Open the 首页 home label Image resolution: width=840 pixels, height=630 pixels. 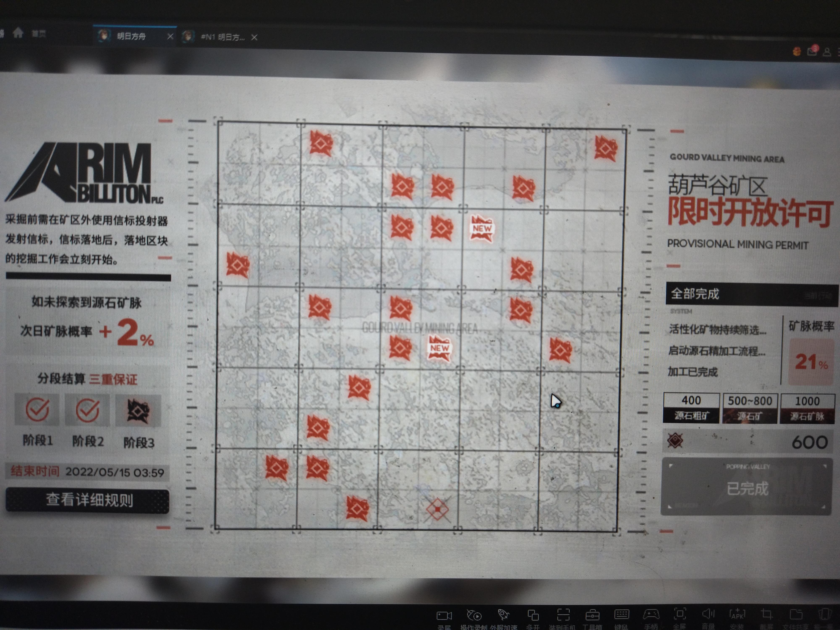coord(38,34)
